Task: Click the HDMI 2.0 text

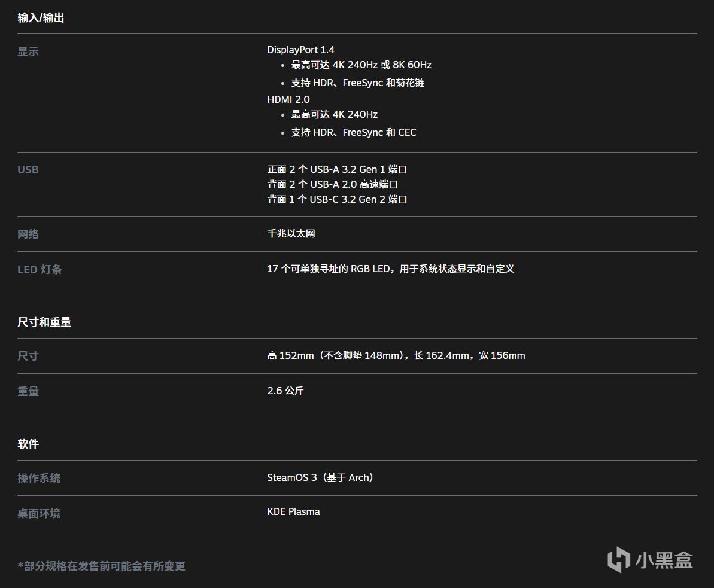Action: pyautogui.click(x=288, y=99)
